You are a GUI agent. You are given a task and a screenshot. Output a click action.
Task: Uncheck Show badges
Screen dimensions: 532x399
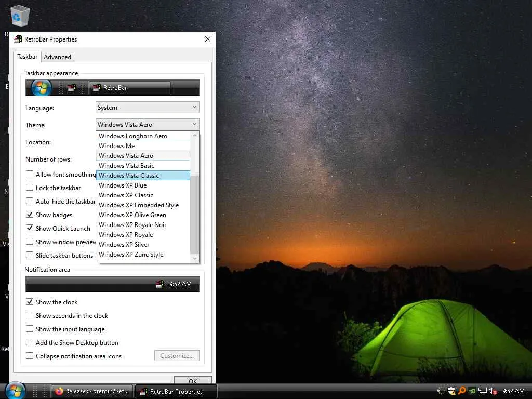[x=30, y=215]
